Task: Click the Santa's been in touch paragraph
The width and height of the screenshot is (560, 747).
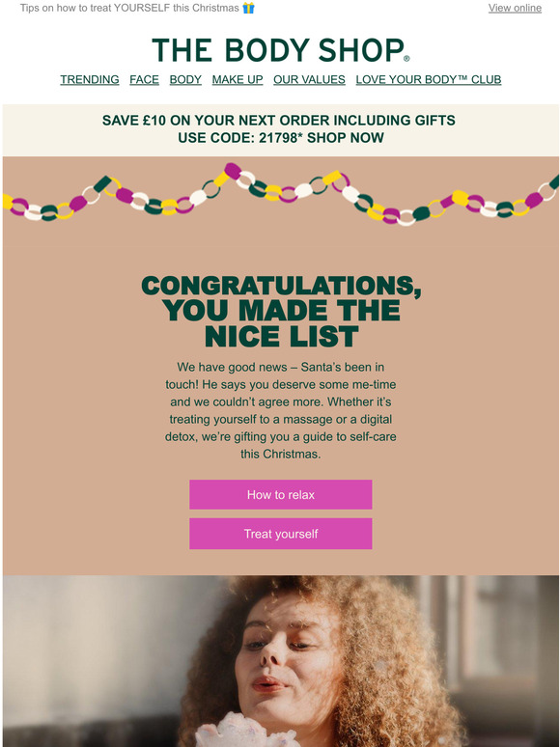Action: tap(281, 411)
